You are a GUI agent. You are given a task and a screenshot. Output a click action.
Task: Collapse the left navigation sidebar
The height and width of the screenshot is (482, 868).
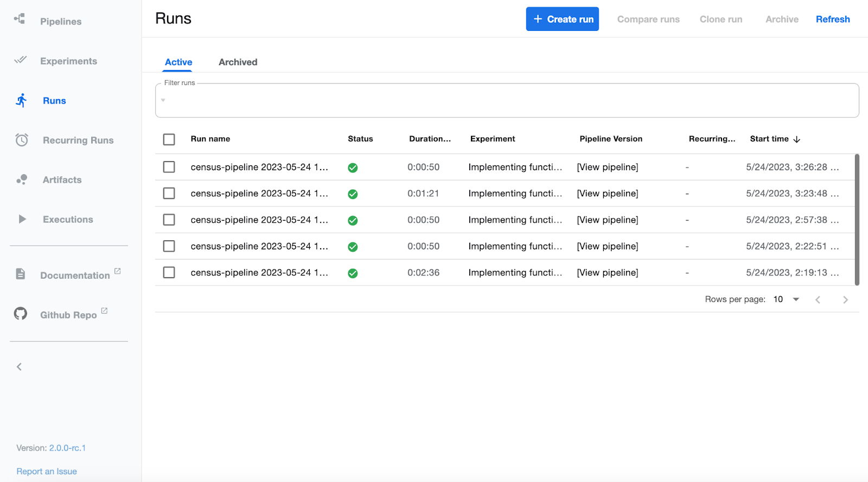tap(19, 367)
